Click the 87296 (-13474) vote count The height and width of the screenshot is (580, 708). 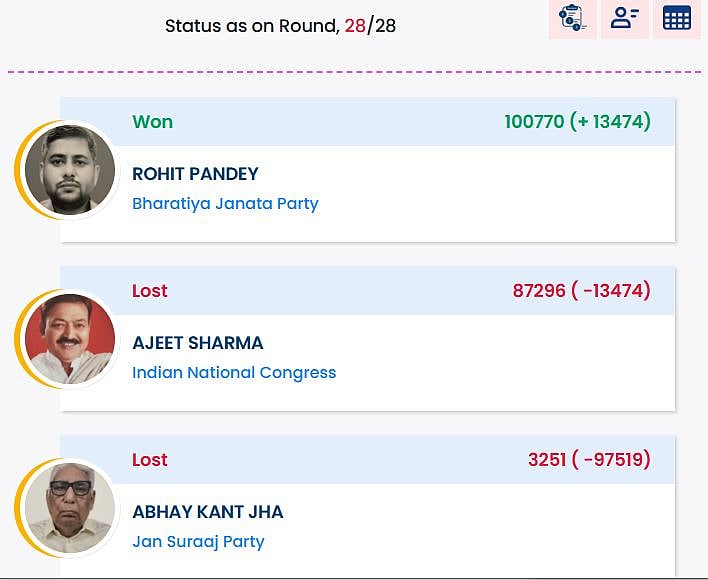[581, 291]
